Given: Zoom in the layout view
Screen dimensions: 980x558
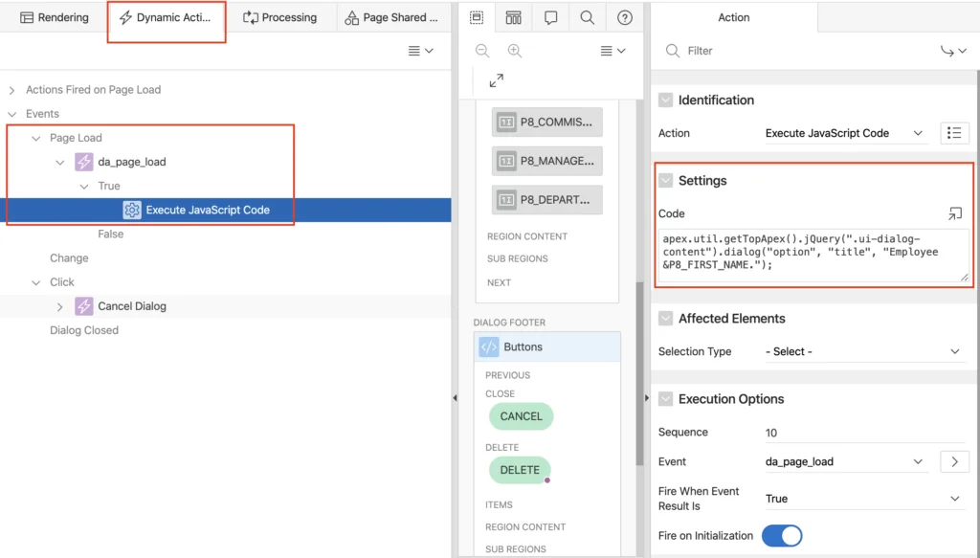Looking at the screenshot, I should 514,51.
